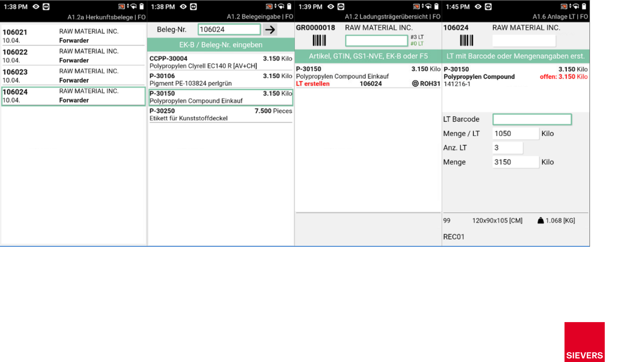The height and width of the screenshot is (362, 644).
Task: Click the #3 LT counter
Action: [417, 37]
